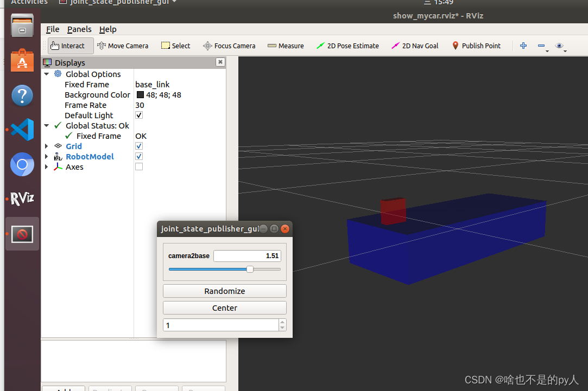Increment the spinbox up arrow
588x391 pixels.
point(282,322)
